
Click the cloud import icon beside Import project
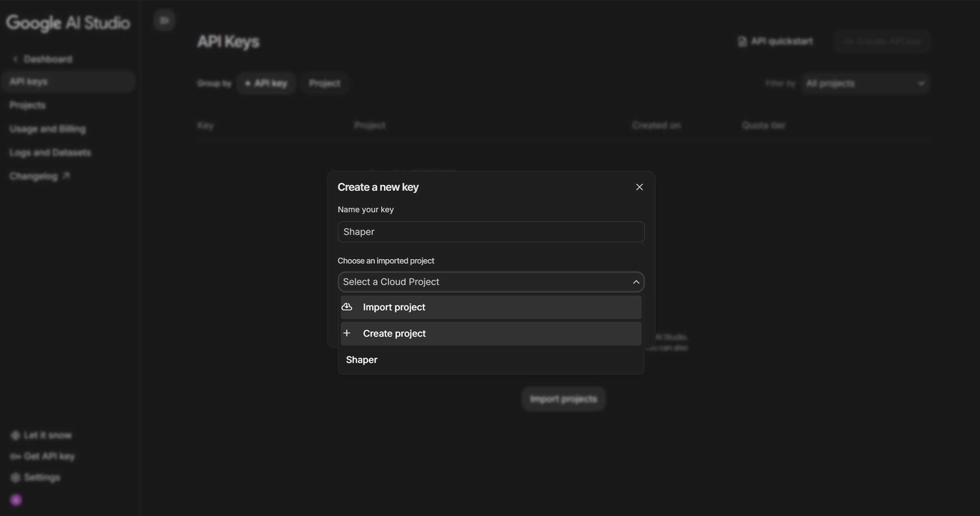[x=347, y=307]
